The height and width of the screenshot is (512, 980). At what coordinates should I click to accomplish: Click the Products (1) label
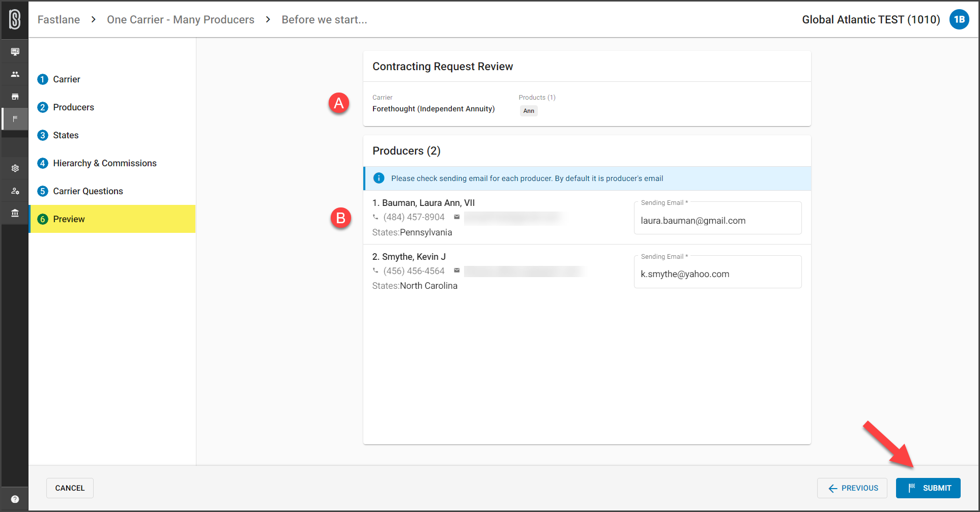[537, 98]
